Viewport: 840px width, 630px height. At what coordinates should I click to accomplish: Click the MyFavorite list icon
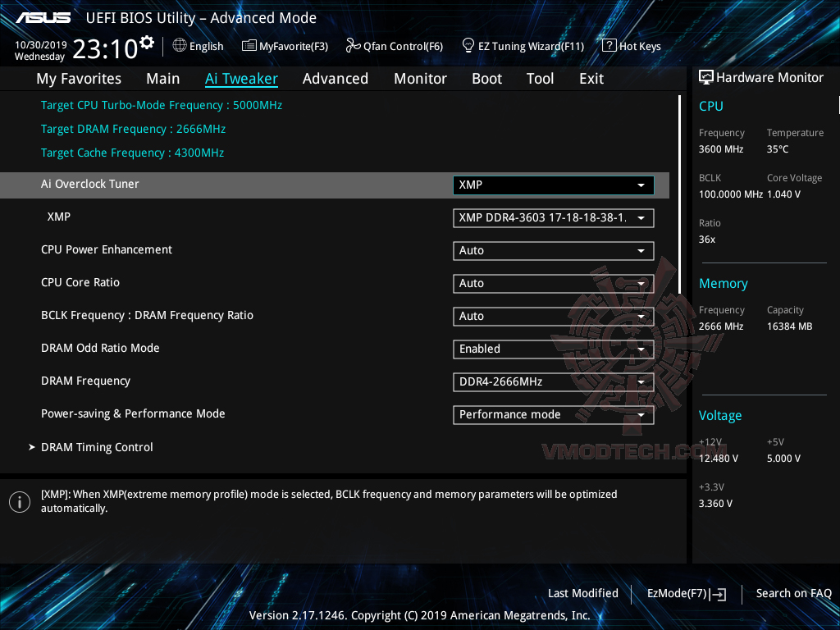coord(249,46)
